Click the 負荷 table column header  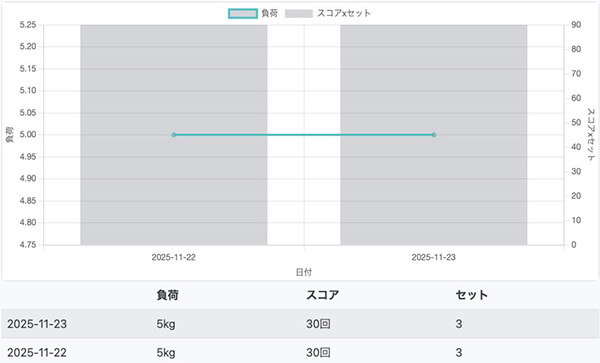(x=167, y=295)
